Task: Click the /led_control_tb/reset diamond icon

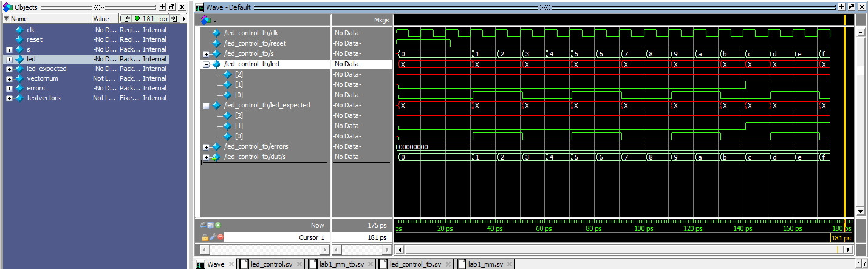Action: click(x=217, y=43)
